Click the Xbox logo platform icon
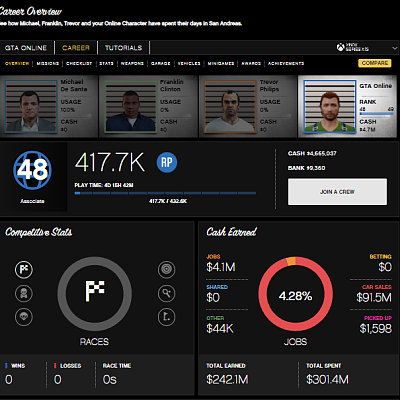 (340, 48)
